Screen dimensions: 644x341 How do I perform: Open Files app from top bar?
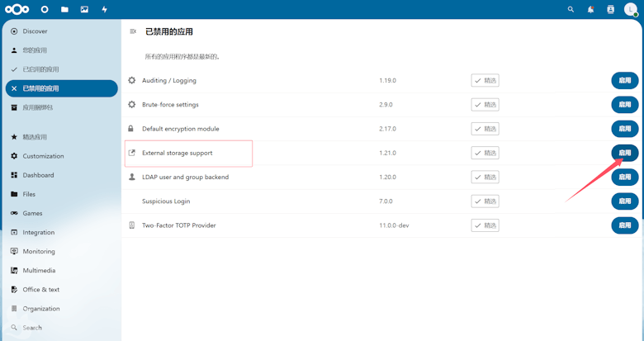[x=64, y=10]
